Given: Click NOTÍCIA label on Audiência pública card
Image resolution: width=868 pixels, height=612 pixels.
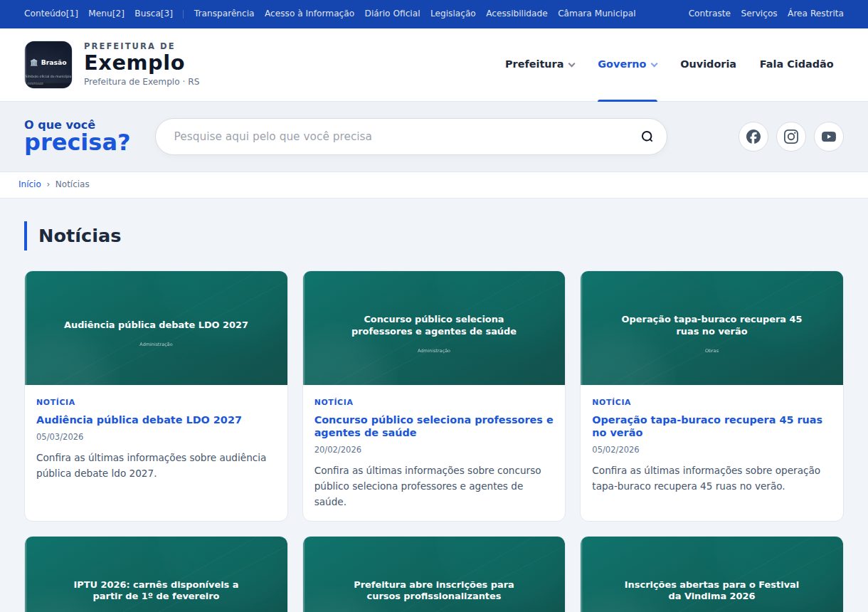Looking at the screenshot, I should tap(55, 402).
